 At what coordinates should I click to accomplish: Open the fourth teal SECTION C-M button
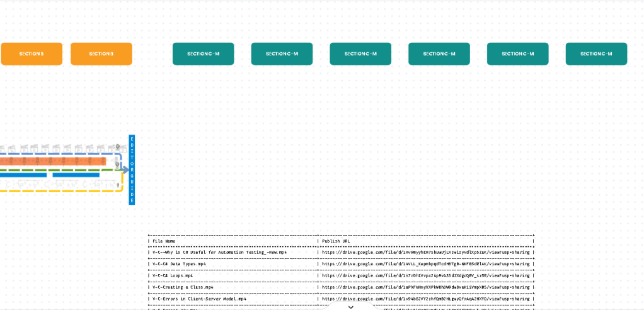[x=439, y=54]
